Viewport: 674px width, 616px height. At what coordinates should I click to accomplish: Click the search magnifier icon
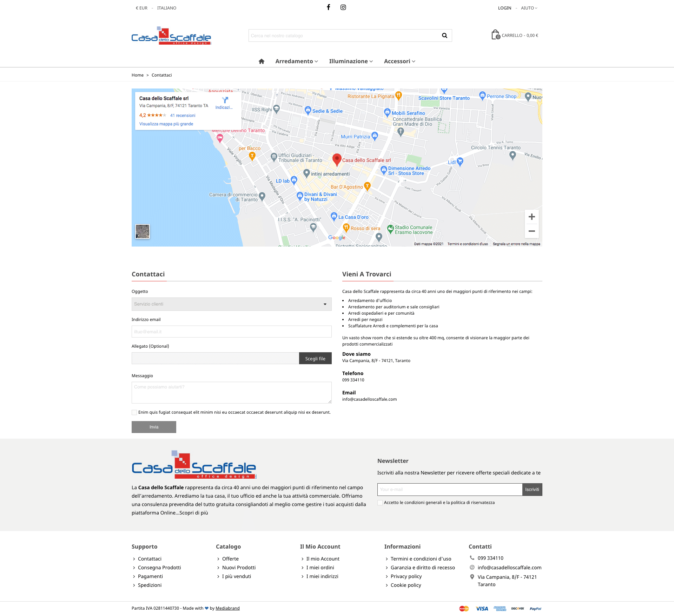click(444, 35)
